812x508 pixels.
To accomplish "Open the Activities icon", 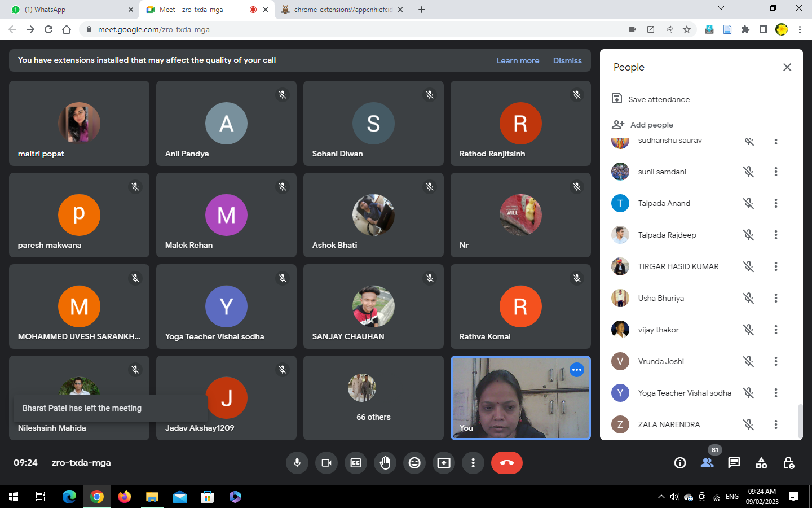I will 761,463.
